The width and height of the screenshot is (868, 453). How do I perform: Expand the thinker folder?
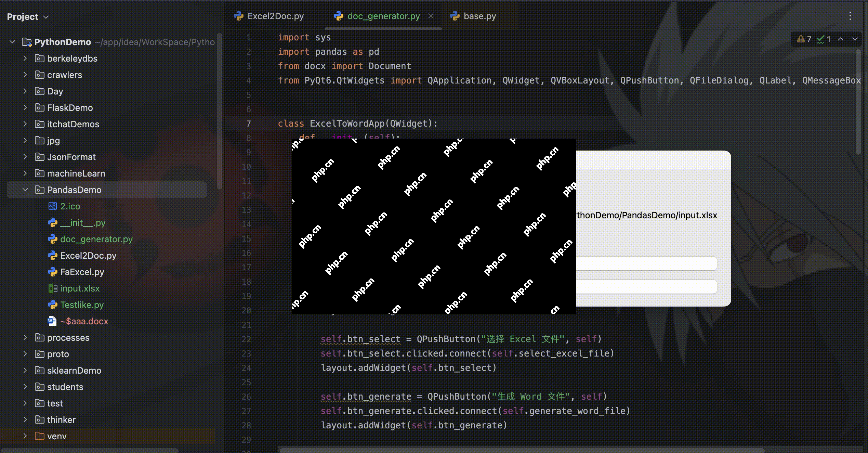point(25,419)
